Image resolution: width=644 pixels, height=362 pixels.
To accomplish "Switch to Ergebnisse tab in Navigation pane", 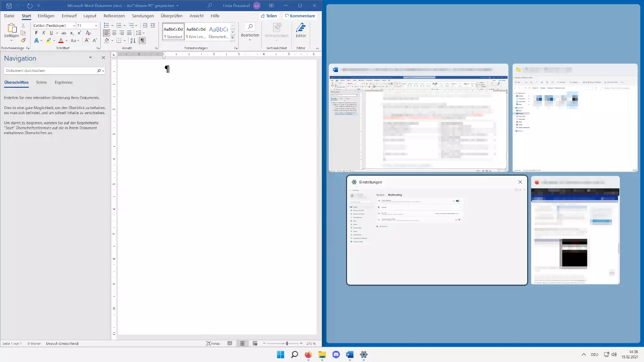I will (x=64, y=82).
